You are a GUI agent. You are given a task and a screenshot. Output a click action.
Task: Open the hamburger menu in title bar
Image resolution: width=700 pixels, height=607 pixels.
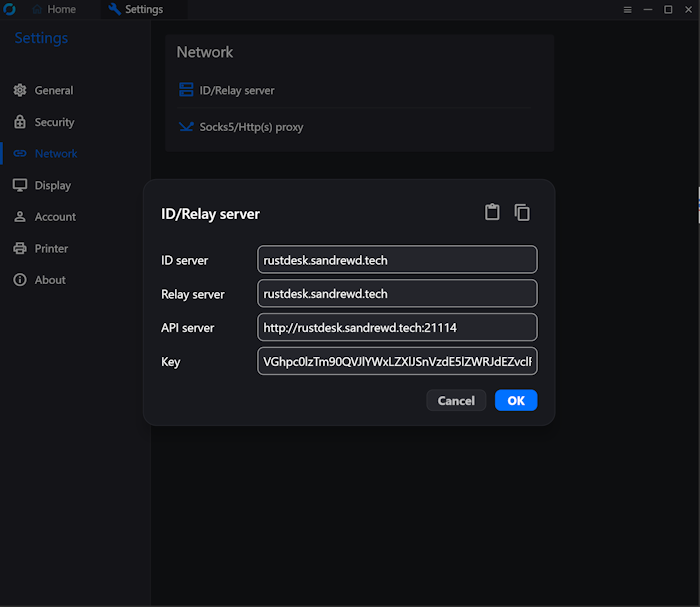click(627, 10)
